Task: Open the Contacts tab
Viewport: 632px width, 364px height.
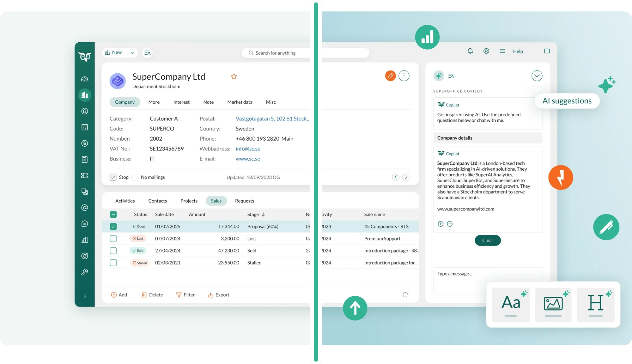Action: (x=157, y=201)
